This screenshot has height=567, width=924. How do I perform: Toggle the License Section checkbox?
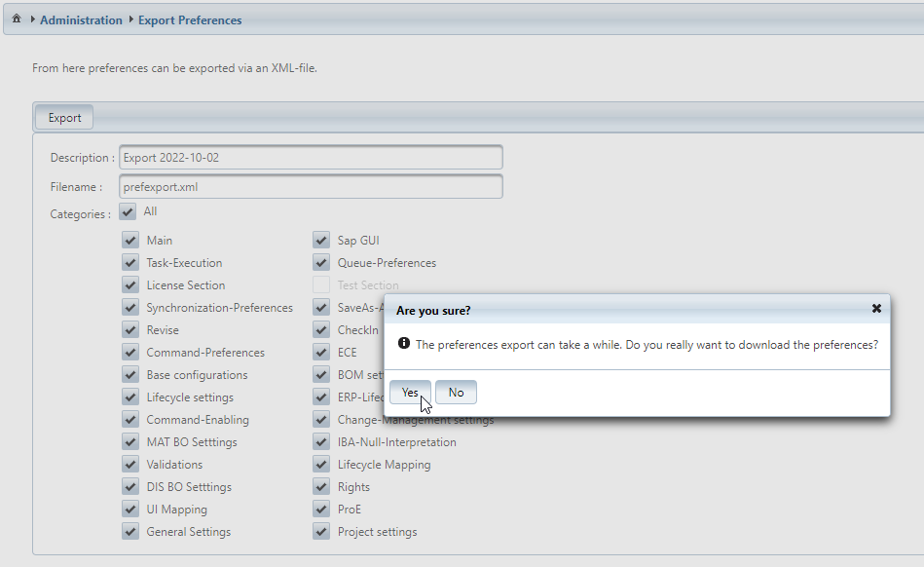(129, 285)
